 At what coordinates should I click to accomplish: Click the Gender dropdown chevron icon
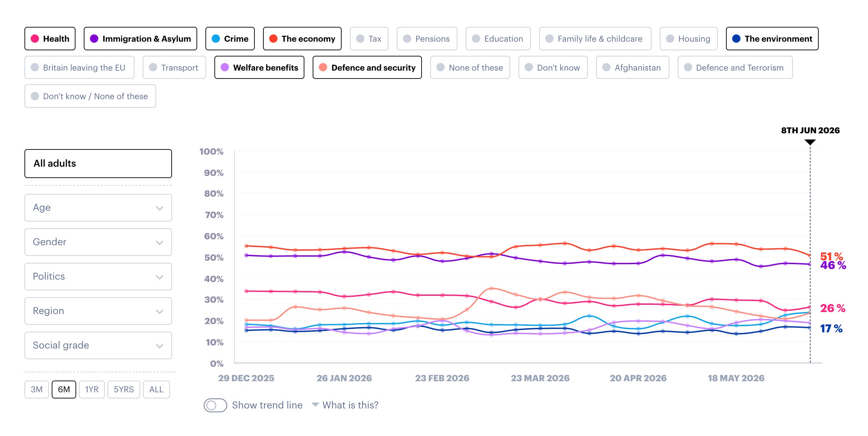click(x=159, y=242)
